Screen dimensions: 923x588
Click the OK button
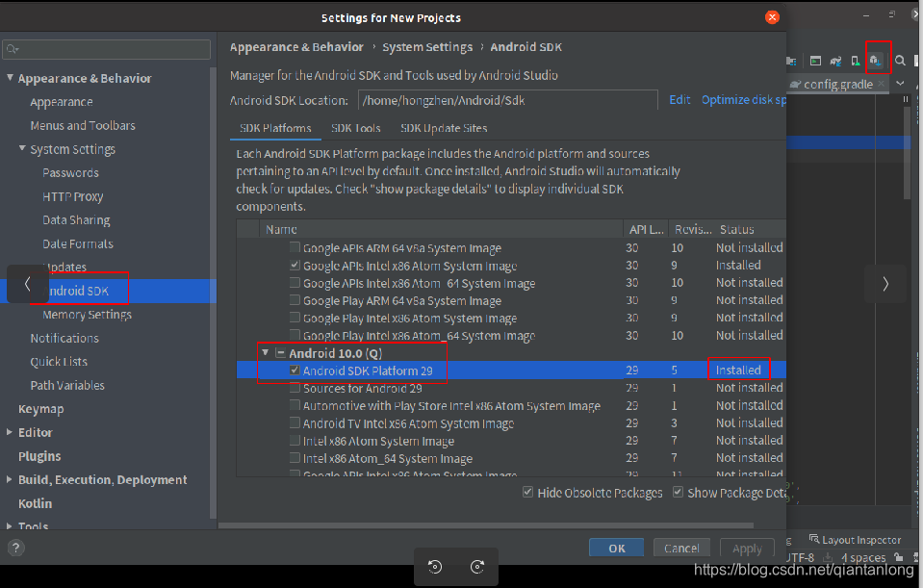(616, 548)
